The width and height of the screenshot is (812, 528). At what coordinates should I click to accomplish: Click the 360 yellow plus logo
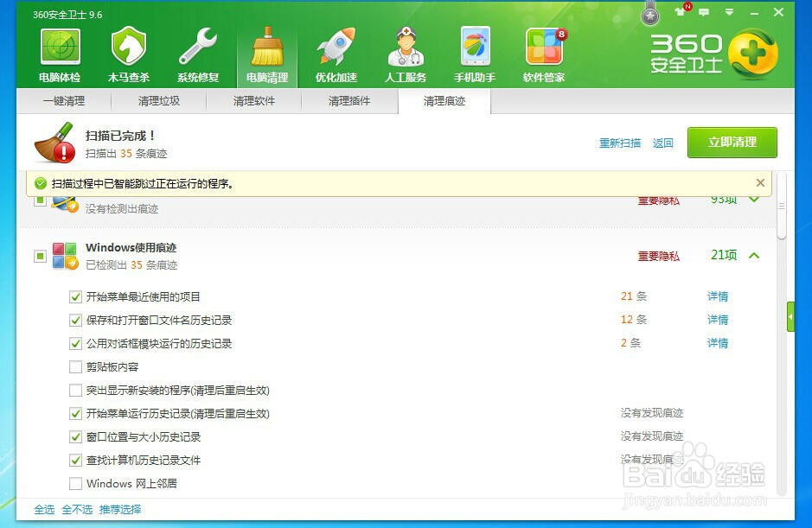[x=753, y=54]
